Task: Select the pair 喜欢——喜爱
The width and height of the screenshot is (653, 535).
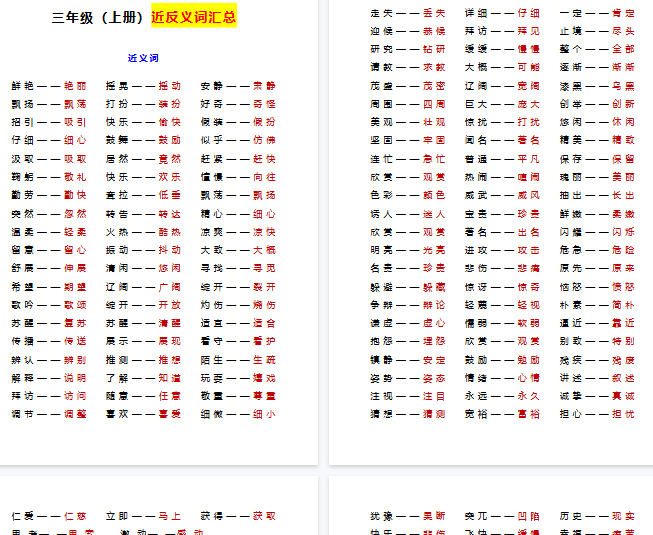Action: (x=143, y=414)
